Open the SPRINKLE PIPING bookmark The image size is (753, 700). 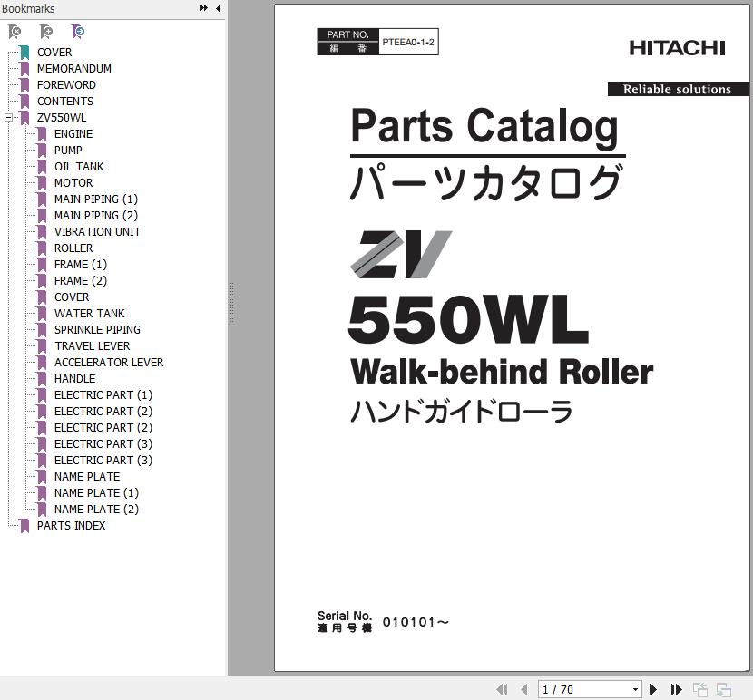(x=97, y=330)
